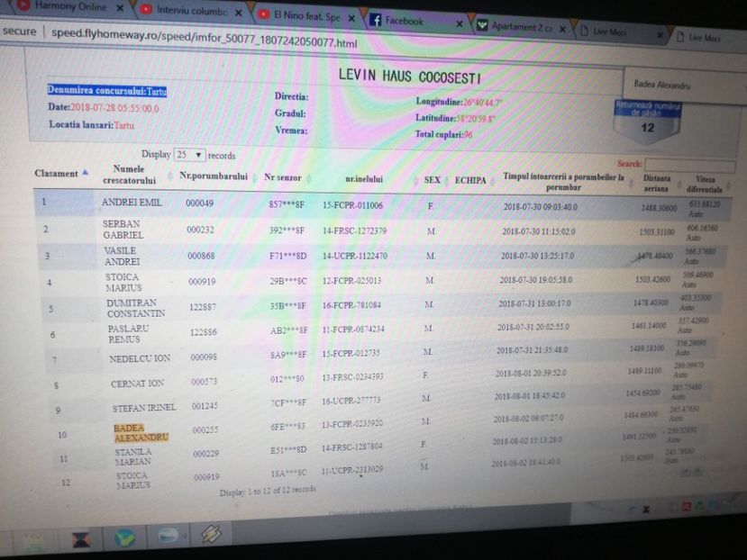Switch to the Apartament 2 ca tab
The width and height of the screenshot is (747, 560).
pos(516,27)
